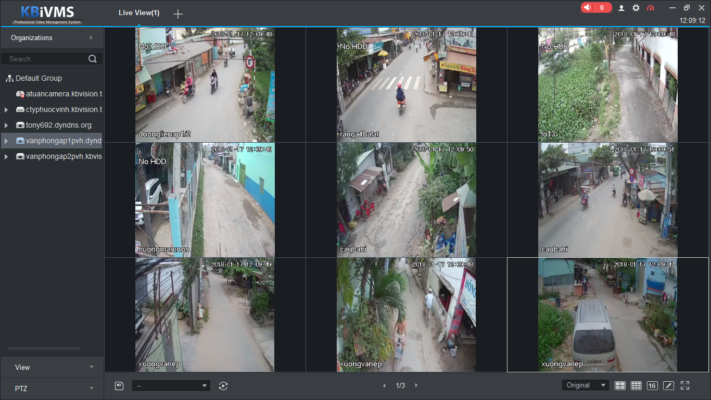
Task: Expand the Organizations panel arrow
Action: pyautogui.click(x=91, y=38)
